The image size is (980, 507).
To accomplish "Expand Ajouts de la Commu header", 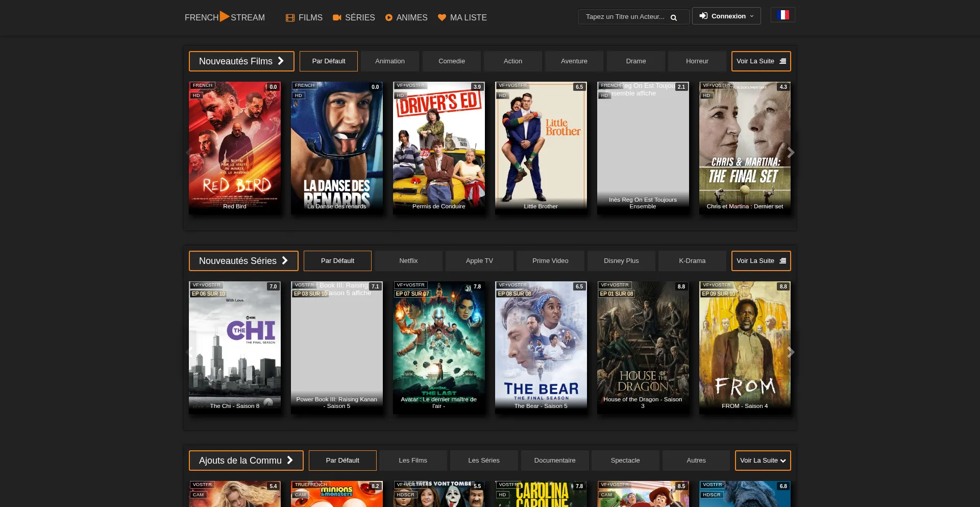I will 246,461.
